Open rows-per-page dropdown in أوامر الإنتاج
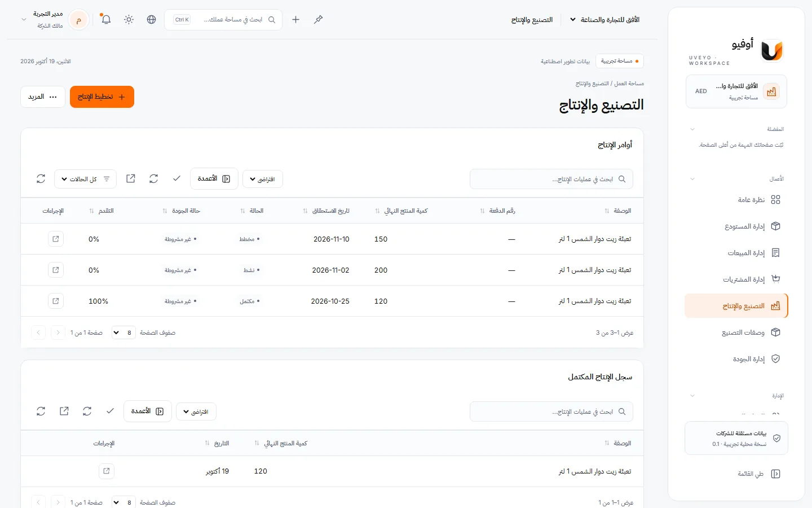The height and width of the screenshot is (508, 812). [x=123, y=333]
